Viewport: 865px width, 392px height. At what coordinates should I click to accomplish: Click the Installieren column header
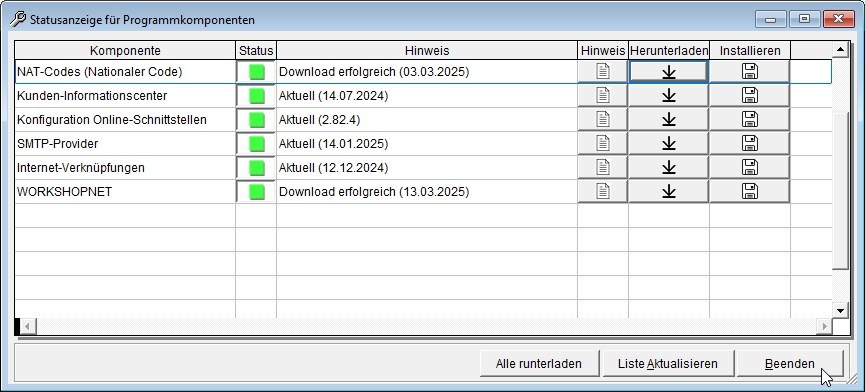(750, 51)
